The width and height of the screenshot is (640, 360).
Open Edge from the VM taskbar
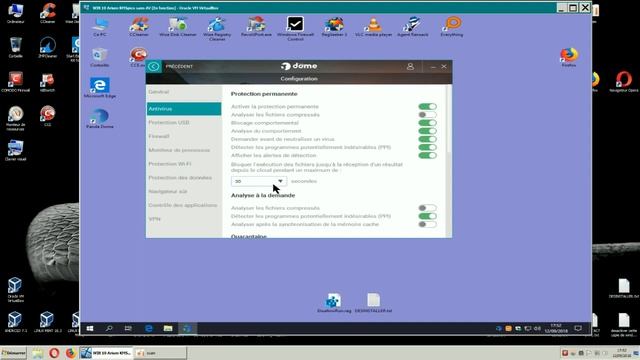pyautogui.click(x=149, y=328)
